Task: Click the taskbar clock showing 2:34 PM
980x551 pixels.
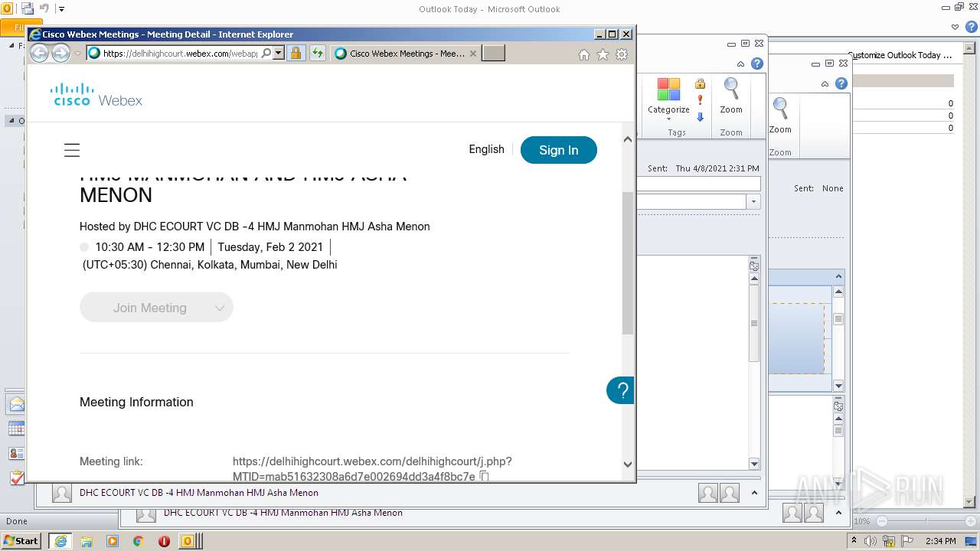Action: (940, 541)
